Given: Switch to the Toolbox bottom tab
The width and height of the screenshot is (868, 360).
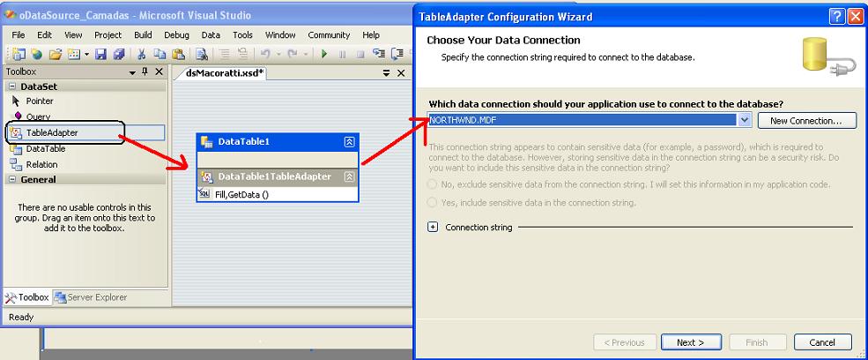Looking at the screenshot, I should [x=27, y=297].
